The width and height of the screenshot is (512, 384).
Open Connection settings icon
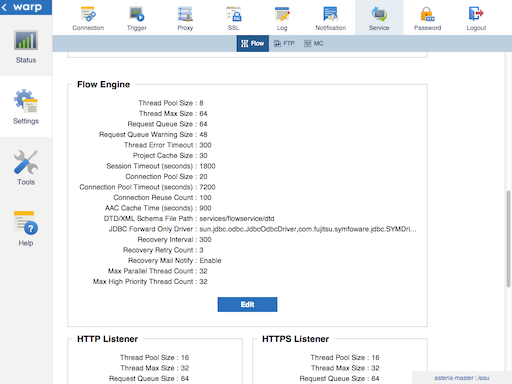(88, 14)
